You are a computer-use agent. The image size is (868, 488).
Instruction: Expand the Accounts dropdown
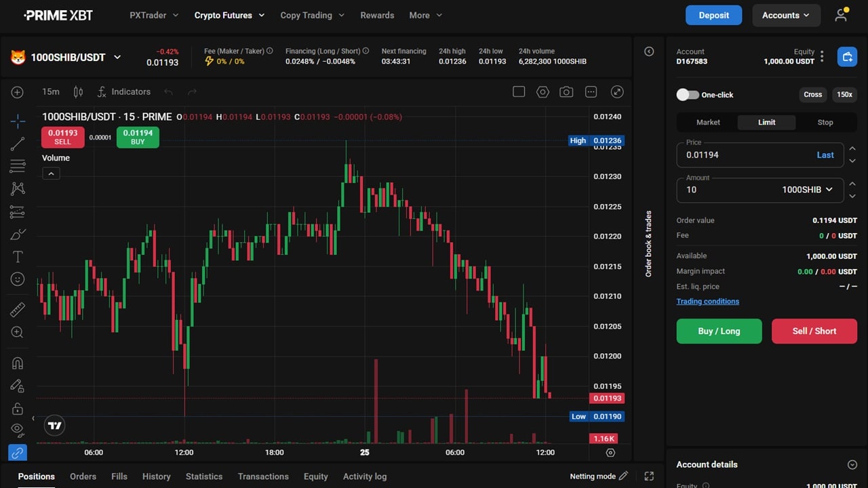786,15
